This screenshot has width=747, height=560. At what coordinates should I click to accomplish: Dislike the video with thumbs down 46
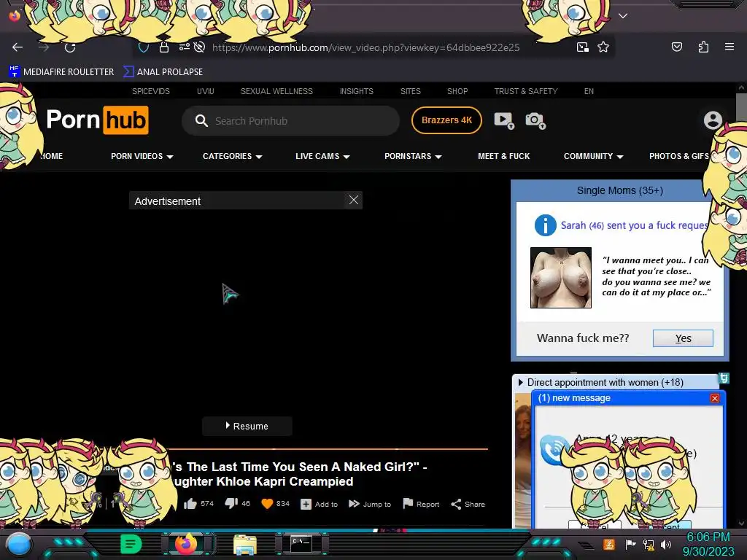coord(231,503)
